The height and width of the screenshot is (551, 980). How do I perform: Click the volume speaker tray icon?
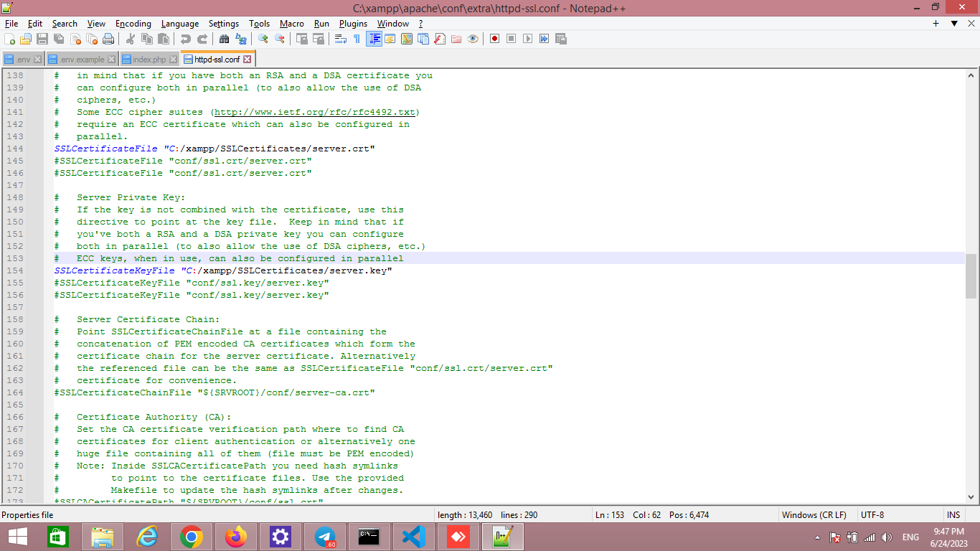(x=887, y=537)
